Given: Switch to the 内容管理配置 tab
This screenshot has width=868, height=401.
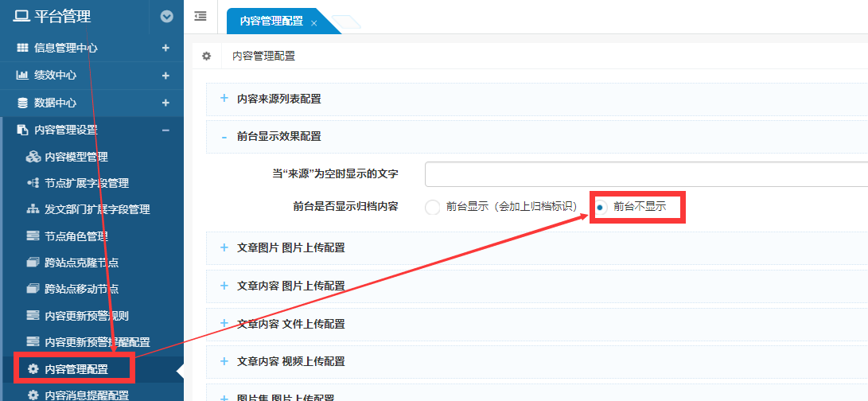Looking at the screenshot, I should [x=271, y=21].
